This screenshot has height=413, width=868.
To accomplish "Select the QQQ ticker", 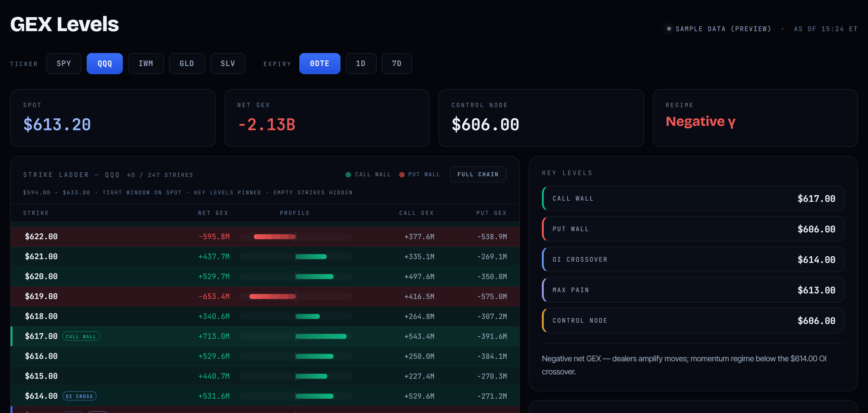I will (x=104, y=63).
